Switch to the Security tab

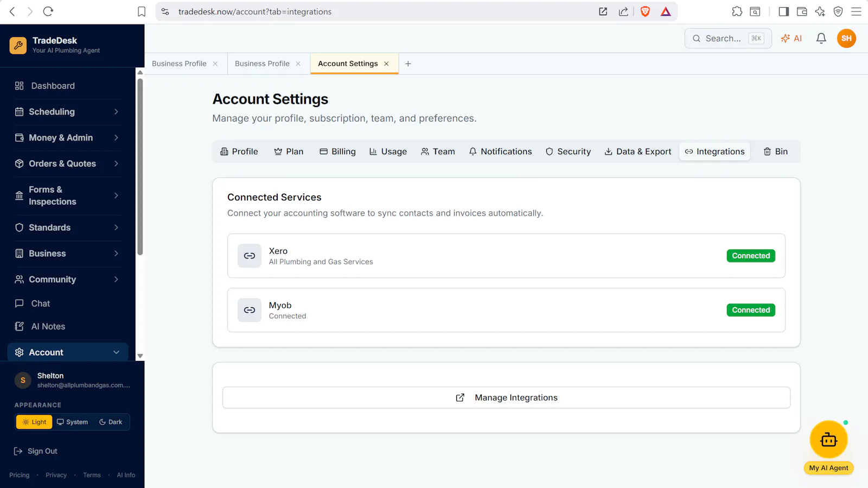pyautogui.click(x=568, y=151)
